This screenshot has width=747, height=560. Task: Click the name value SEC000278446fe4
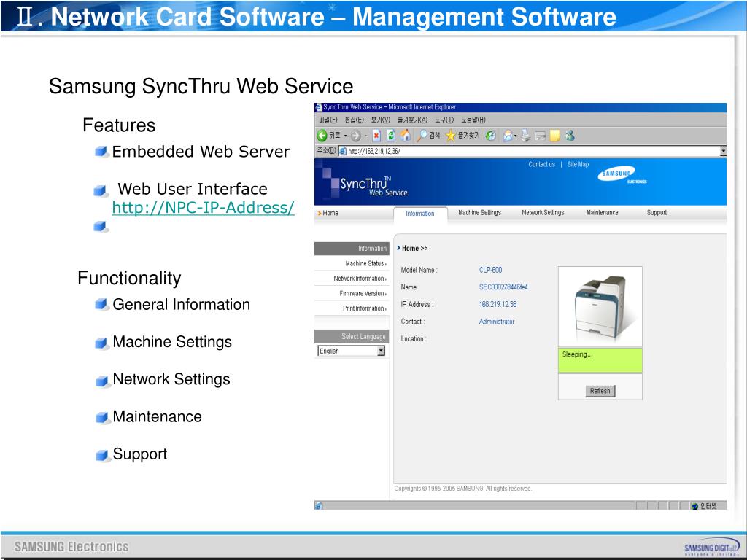(x=503, y=287)
